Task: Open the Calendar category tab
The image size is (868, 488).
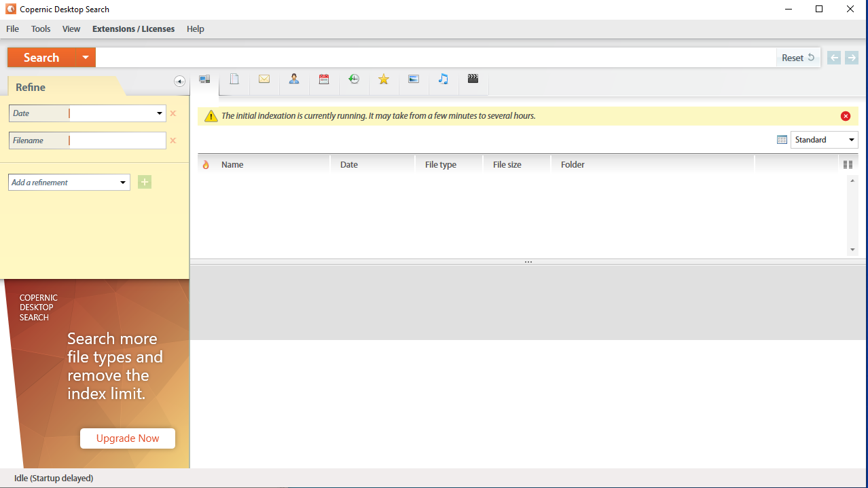Action: 324,79
